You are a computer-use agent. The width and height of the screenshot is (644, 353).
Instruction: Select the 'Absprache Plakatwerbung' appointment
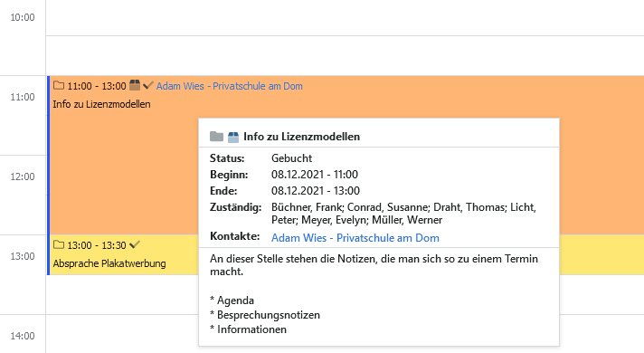coord(109,263)
